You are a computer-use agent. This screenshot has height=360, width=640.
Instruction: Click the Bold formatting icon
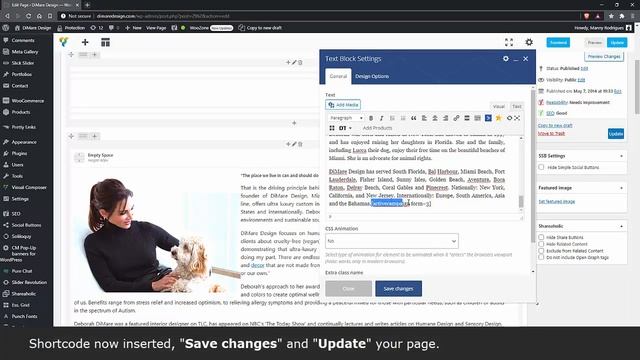tap(371, 118)
